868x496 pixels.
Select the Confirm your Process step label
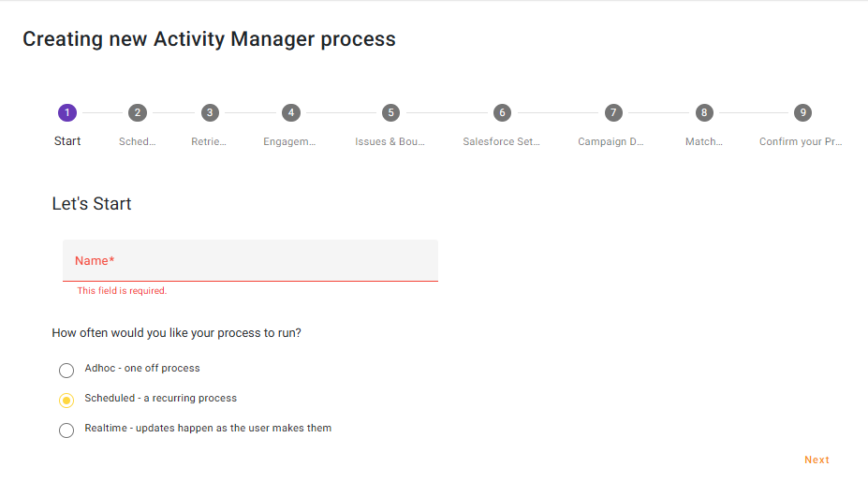801,142
